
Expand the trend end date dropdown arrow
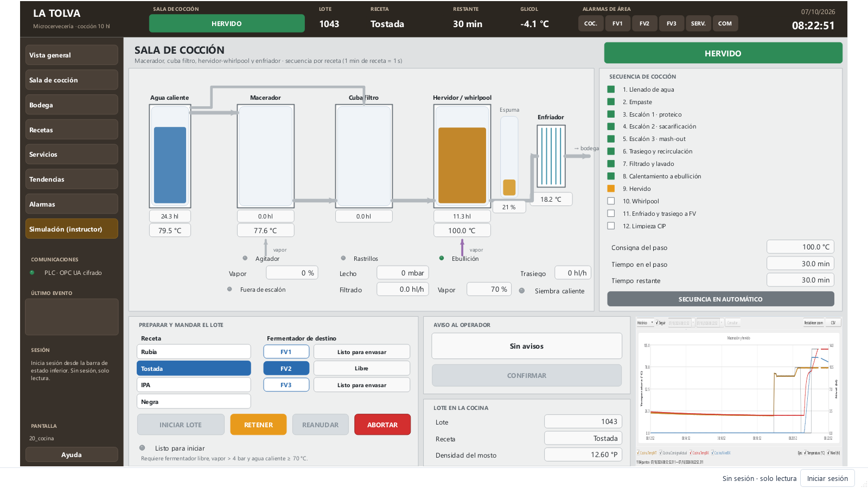pyautogui.click(x=722, y=323)
